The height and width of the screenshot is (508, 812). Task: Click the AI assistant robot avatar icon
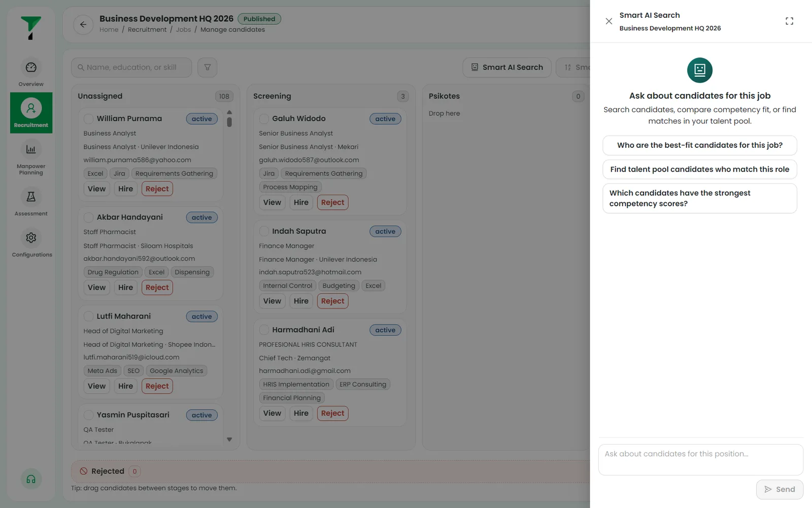tap(700, 70)
